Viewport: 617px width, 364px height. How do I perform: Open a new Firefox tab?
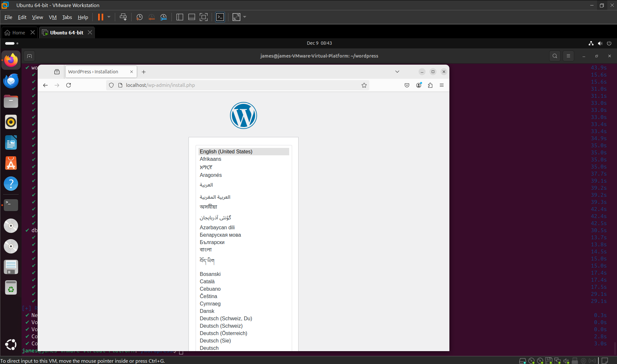(x=144, y=72)
